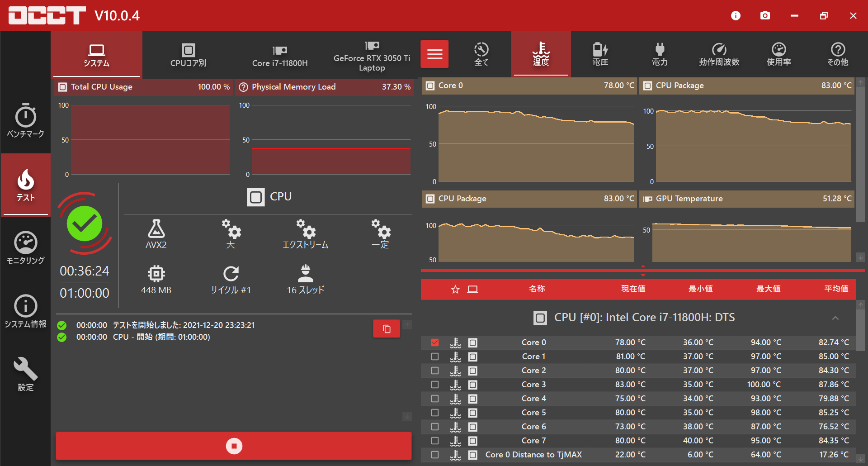Check the Core 3 checkbox
Viewport: 868px width, 466px height.
coord(435,385)
